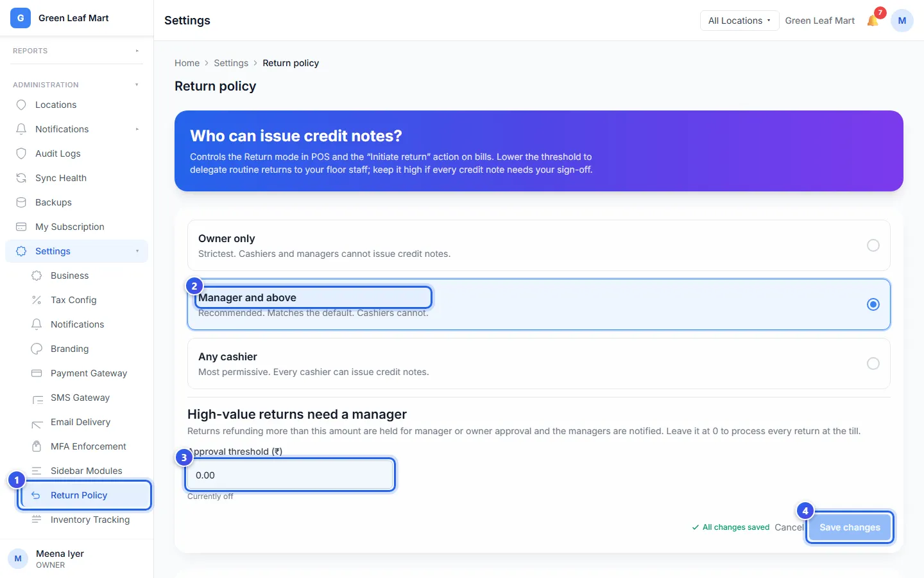Follow the Settings breadcrumb link
Image resolution: width=924 pixels, height=578 pixels.
click(x=231, y=63)
